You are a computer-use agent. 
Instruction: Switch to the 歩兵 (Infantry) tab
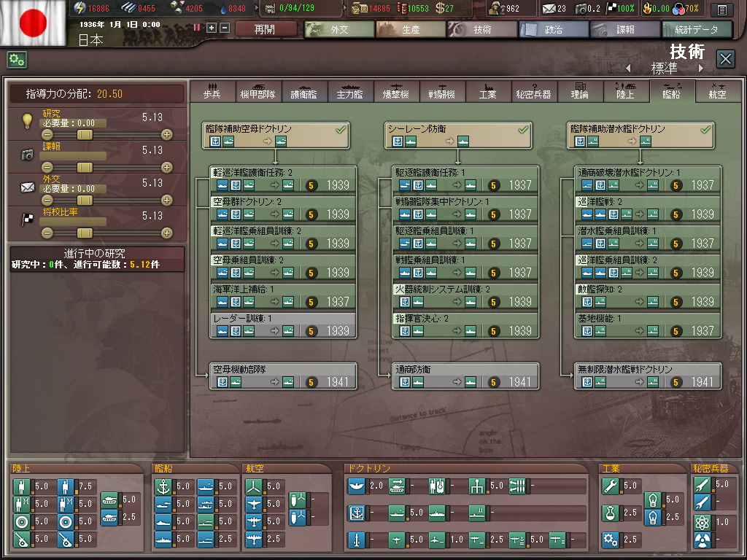pyautogui.click(x=212, y=91)
